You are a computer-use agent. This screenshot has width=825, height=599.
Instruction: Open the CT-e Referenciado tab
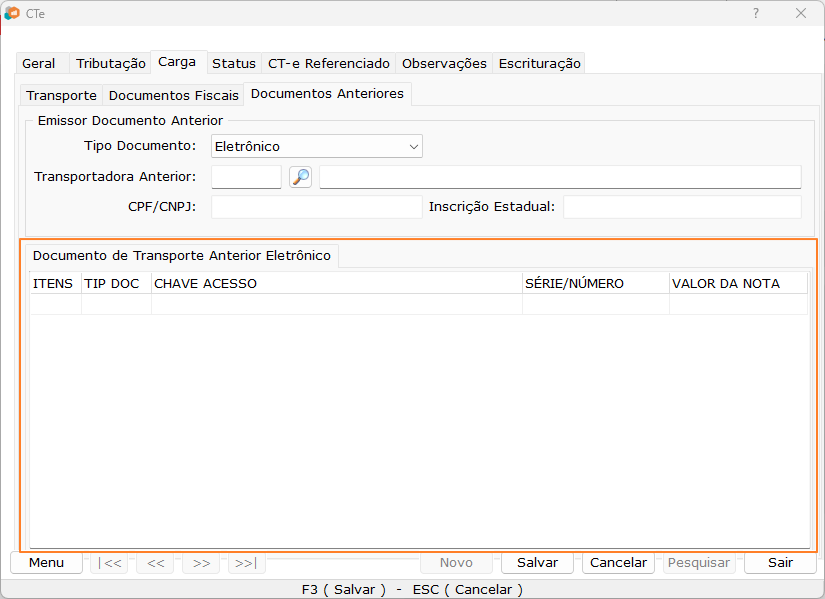pyautogui.click(x=328, y=63)
